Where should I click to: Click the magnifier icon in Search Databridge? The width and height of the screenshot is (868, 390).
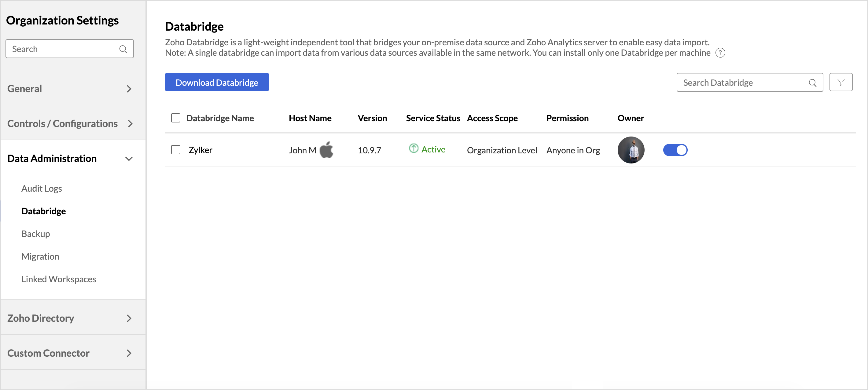tap(812, 83)
